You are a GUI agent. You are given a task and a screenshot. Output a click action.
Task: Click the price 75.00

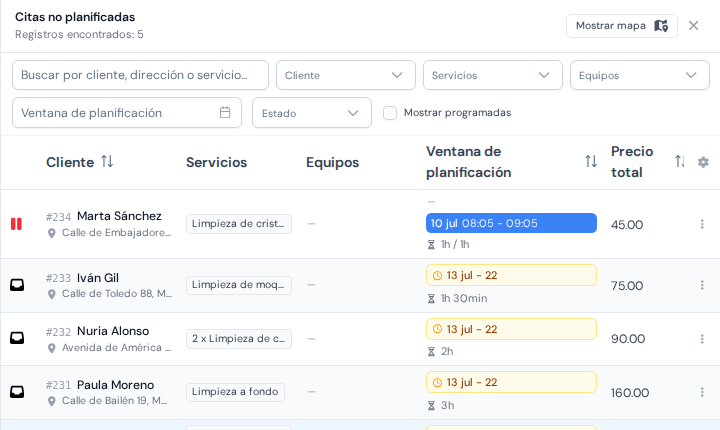pyautogui.click(x=627, y=286)
